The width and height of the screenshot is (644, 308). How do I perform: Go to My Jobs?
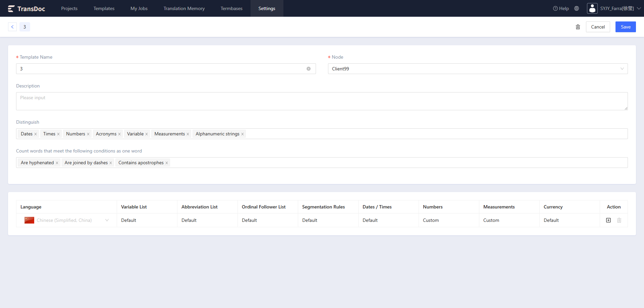[x=139, y=8]
